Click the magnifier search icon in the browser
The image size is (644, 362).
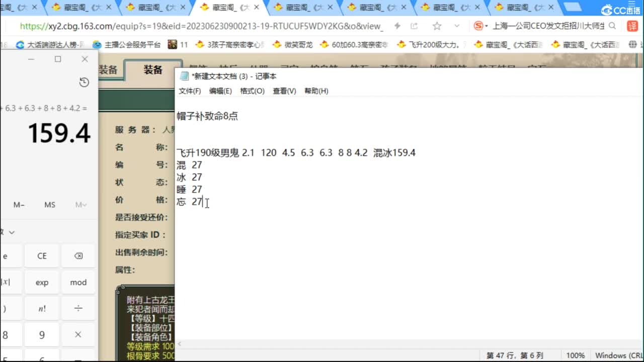pos(612,26)
